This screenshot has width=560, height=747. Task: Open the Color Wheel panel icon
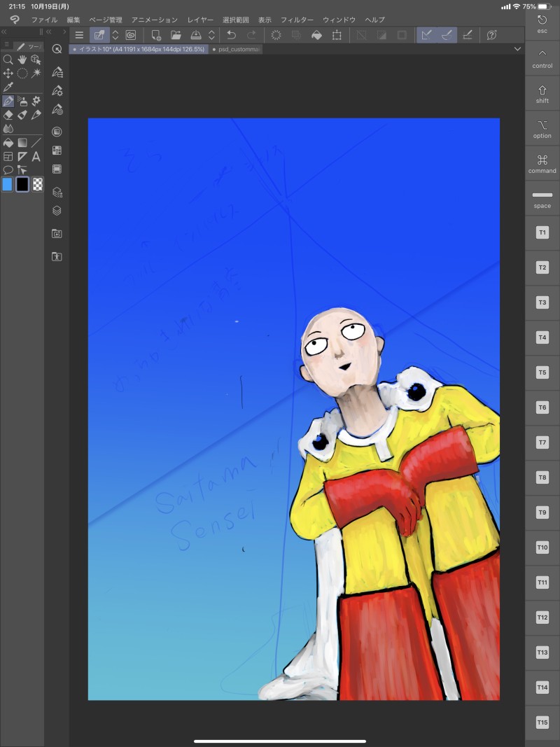[x=57, y=132]
